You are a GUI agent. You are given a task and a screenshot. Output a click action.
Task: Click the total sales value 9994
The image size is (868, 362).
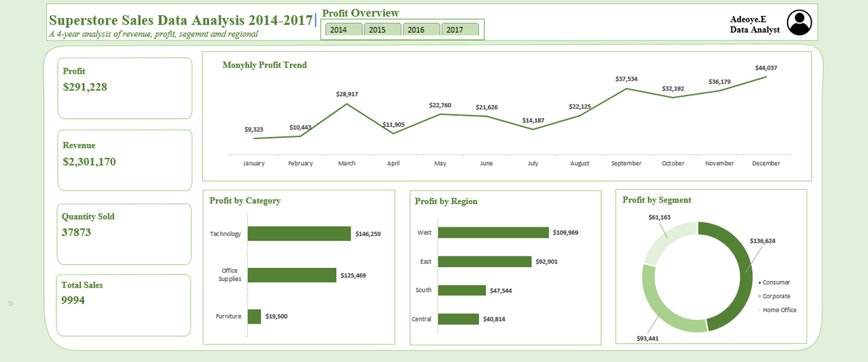(73, 300)
